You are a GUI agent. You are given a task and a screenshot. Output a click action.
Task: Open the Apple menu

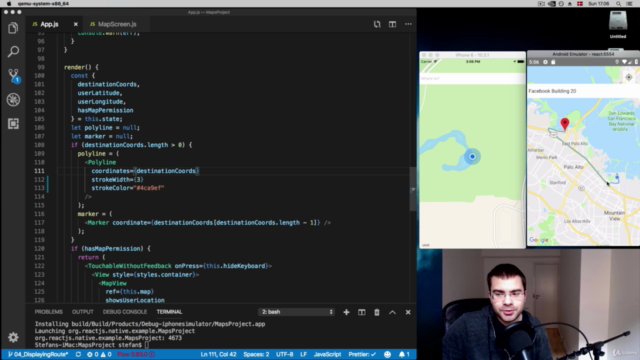(9, 4)
